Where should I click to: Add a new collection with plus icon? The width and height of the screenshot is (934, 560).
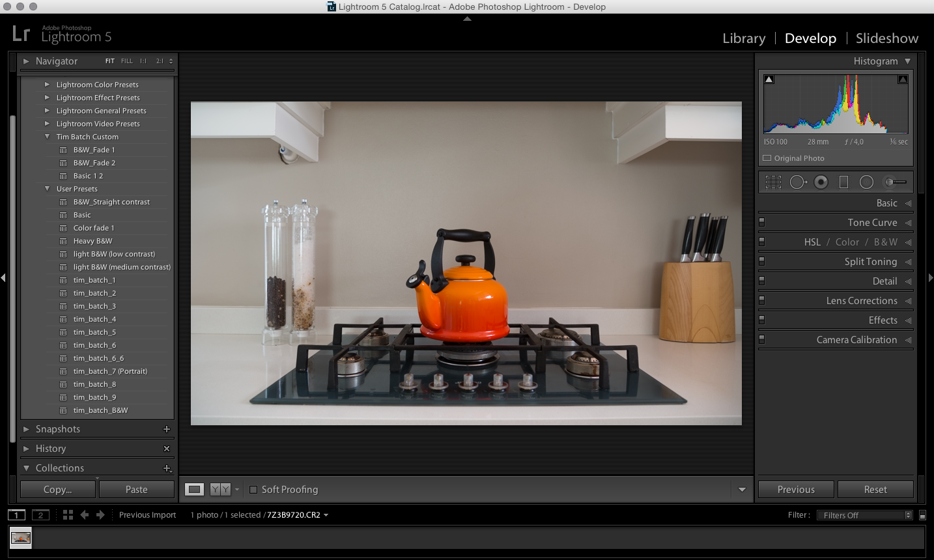pos(167,468)
